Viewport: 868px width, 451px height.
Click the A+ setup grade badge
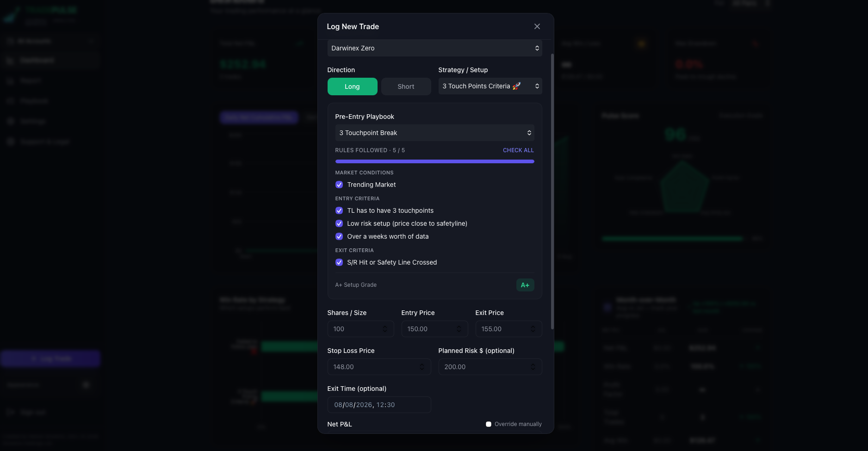point(525,285)
